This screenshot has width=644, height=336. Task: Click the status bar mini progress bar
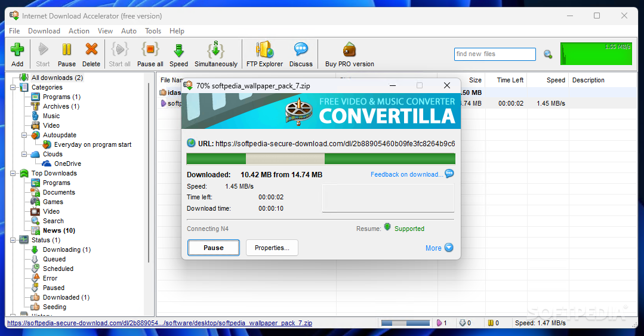[x=405, y=323]
